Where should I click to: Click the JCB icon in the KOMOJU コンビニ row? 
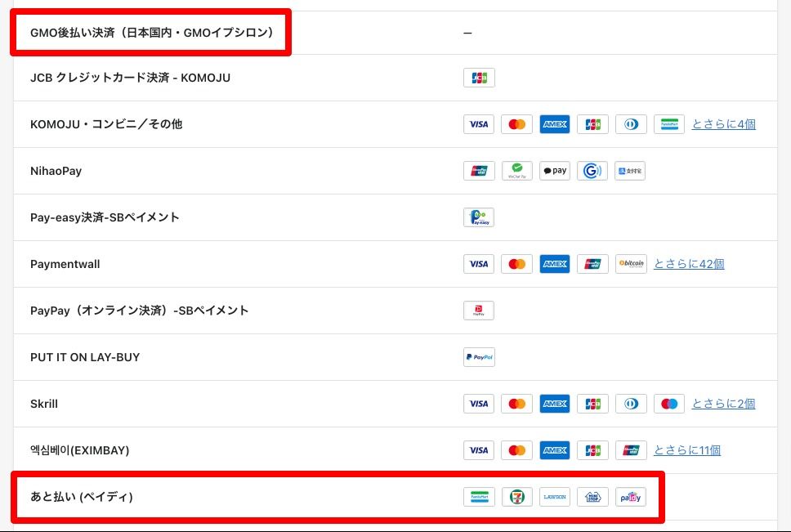(592, 124)
